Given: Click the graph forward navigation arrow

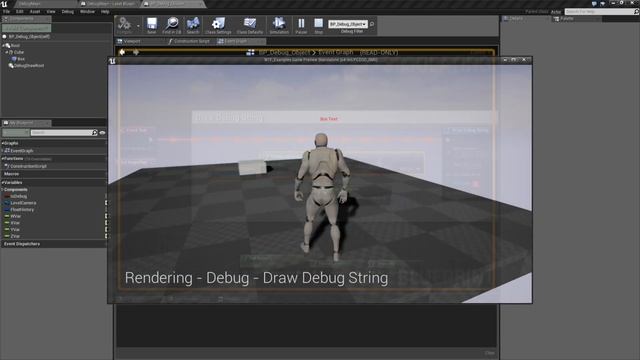Looking at the screenshot, I should (x=136, y=52).
